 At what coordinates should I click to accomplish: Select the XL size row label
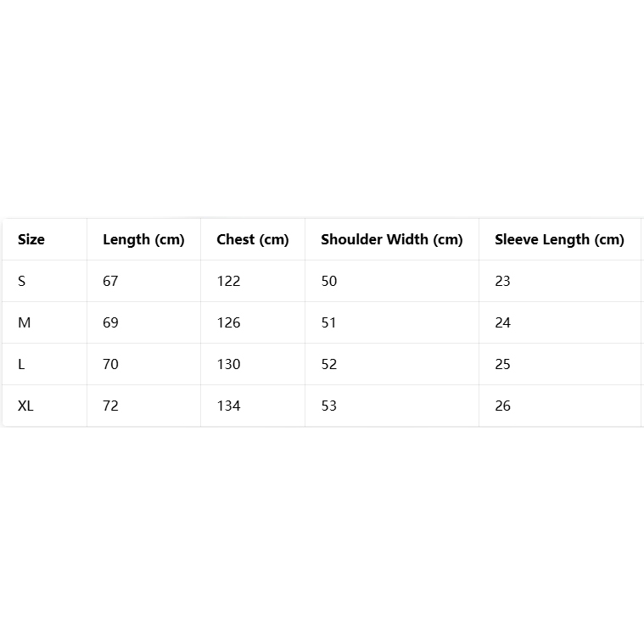pyautogui.click(x=26, y=406)
